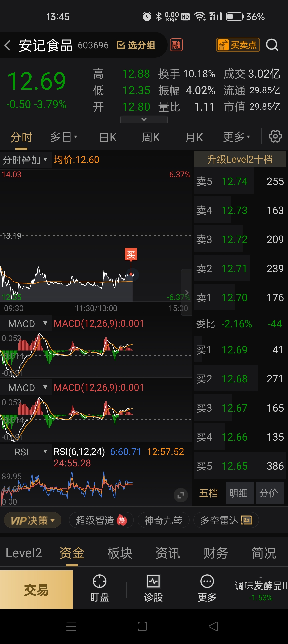This screenshot has height=644, width=288.
Task: Tap the 交易 trade button
Action: pos(36,589)
